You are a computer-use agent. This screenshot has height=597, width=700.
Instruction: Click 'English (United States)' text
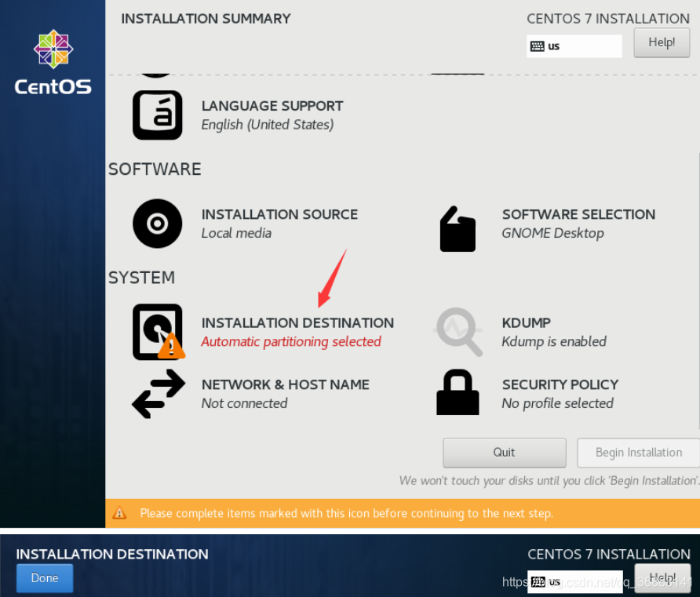tap(268, 125)
